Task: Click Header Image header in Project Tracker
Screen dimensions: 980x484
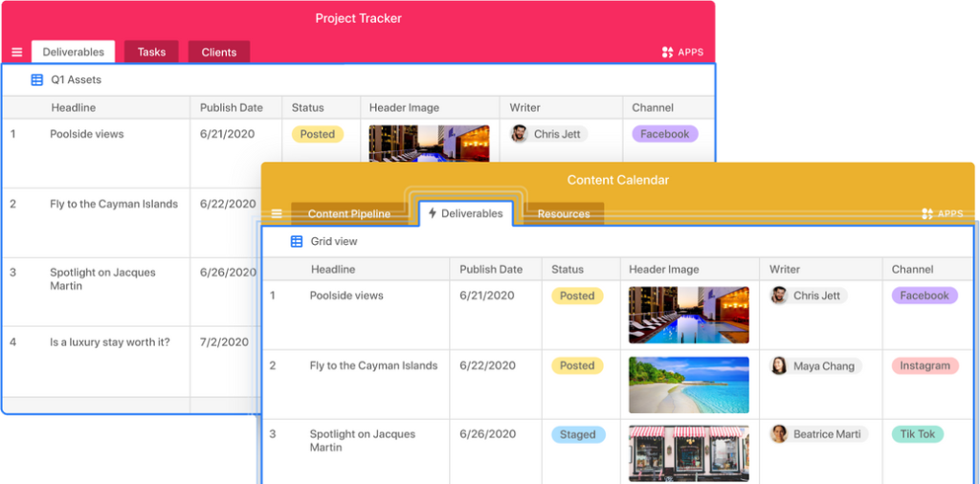Action: [404, 107]
